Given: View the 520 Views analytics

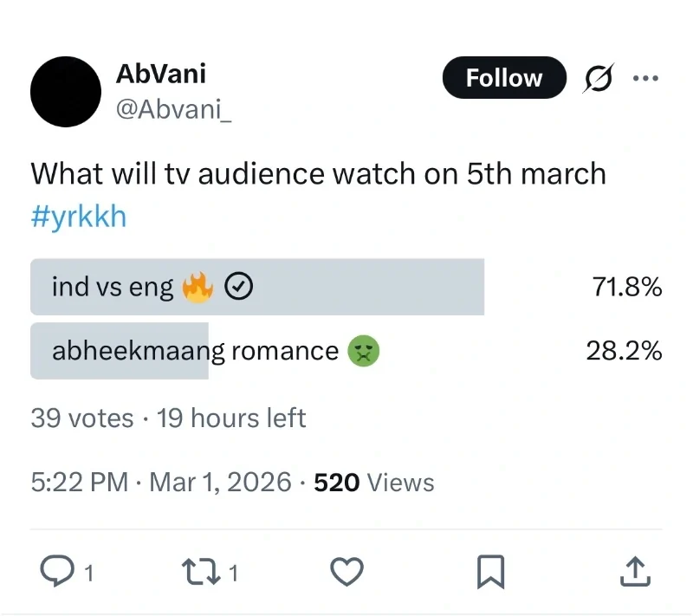Looking at the screenshot, I should [x=373, y=483].
